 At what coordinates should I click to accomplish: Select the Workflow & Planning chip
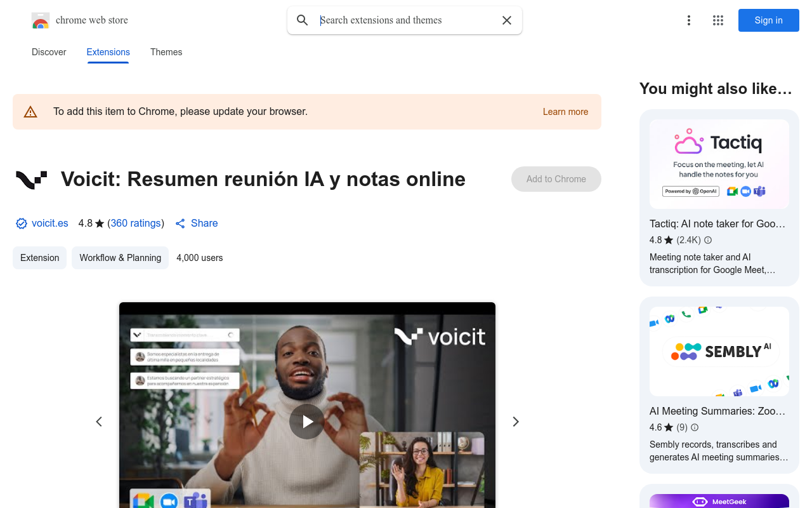121,258
